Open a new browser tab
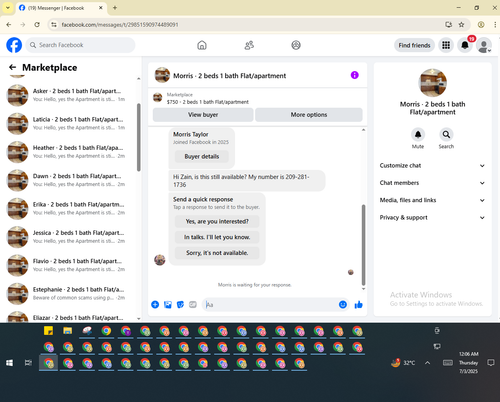 115,8
